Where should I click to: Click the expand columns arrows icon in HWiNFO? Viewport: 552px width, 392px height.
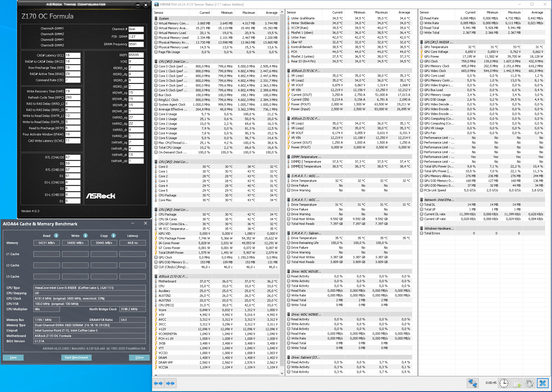tap(159, 383)
